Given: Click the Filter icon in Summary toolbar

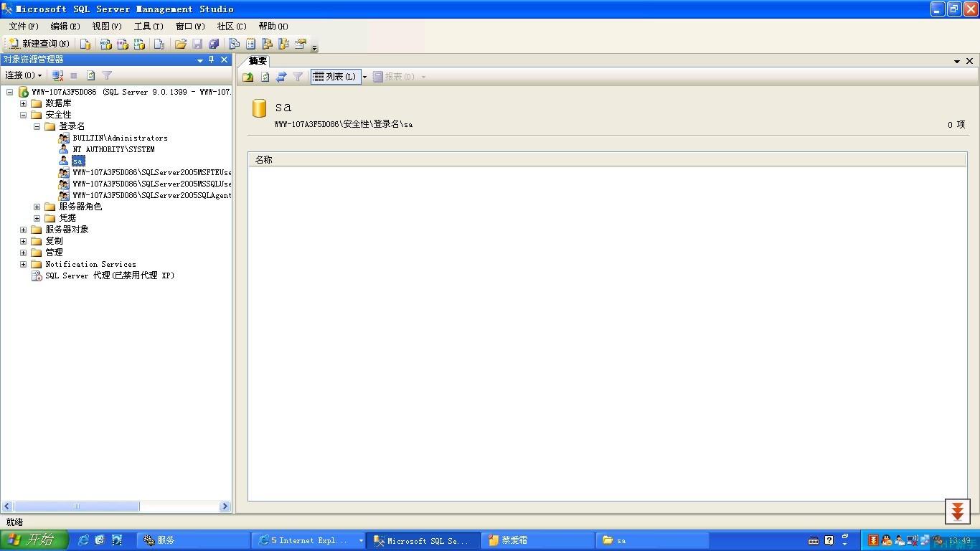Looking at the screenshot, I should [x=298, y=77].
